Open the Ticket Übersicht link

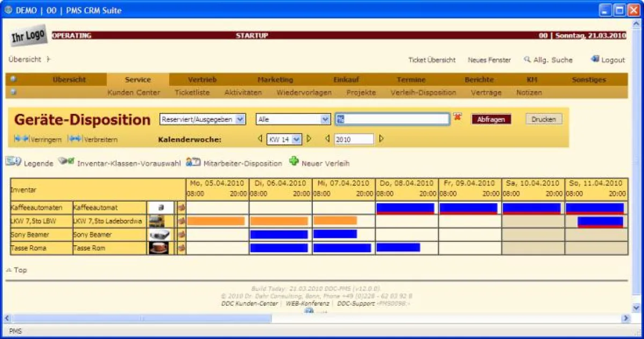[x=433, y=60]
